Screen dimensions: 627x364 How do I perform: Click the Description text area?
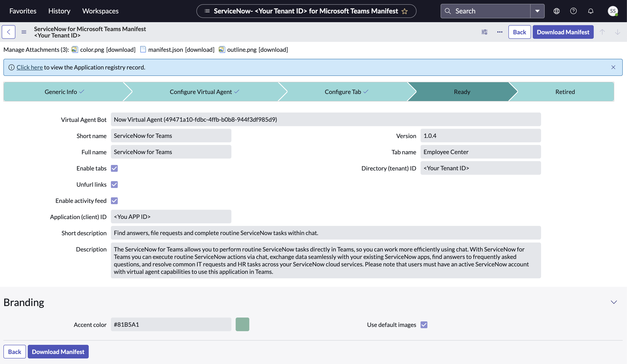(326, 260)
